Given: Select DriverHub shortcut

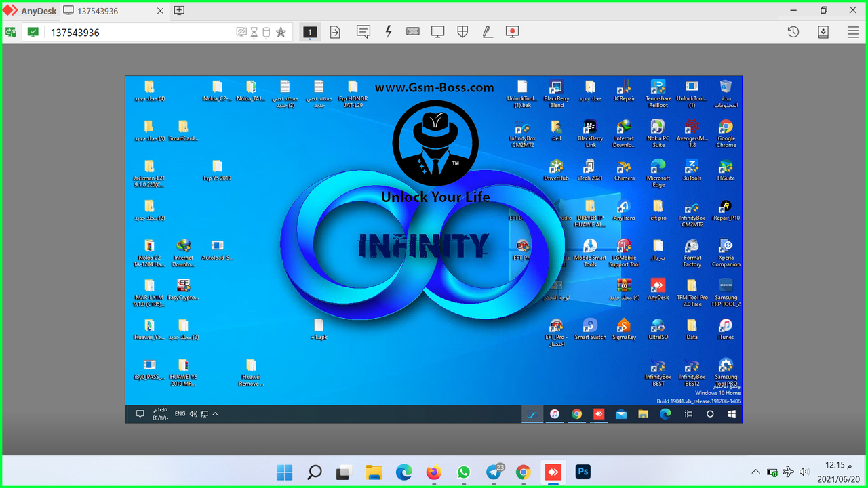Looking at the screenshot, I should point(556,170).
